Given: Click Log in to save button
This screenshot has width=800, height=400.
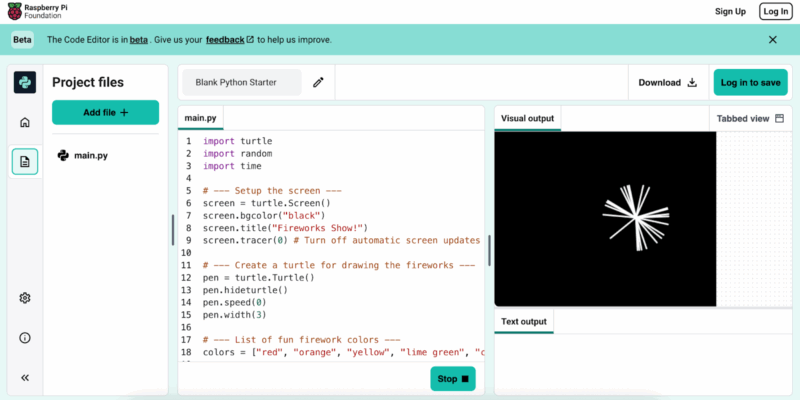Looking at the screenshot, I should 751,83.
